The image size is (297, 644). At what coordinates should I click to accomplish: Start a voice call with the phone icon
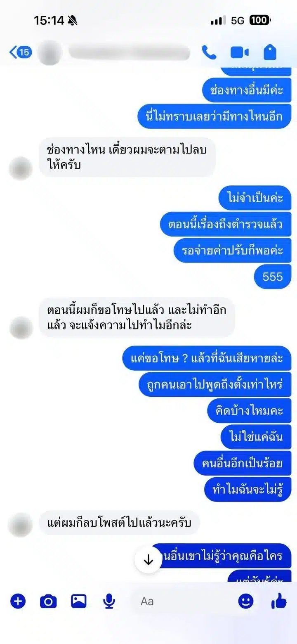click(209, 52)
